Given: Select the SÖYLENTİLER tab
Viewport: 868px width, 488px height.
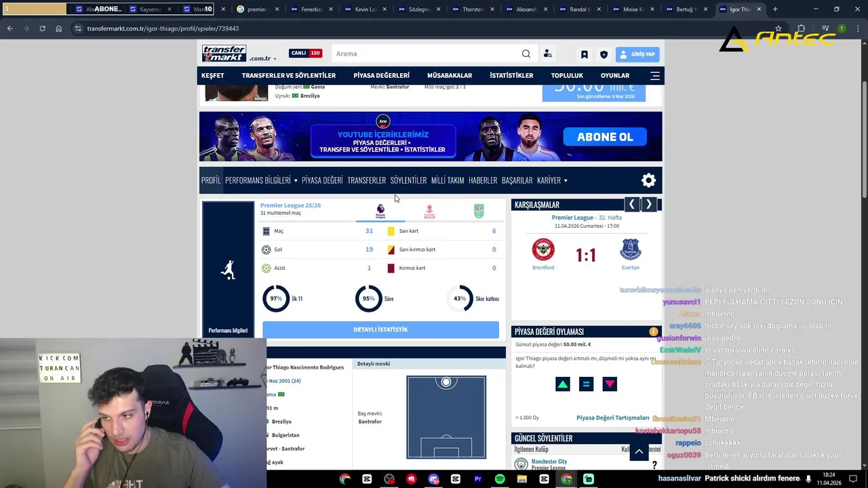Looking at the screenshot, I should [408, 180].
